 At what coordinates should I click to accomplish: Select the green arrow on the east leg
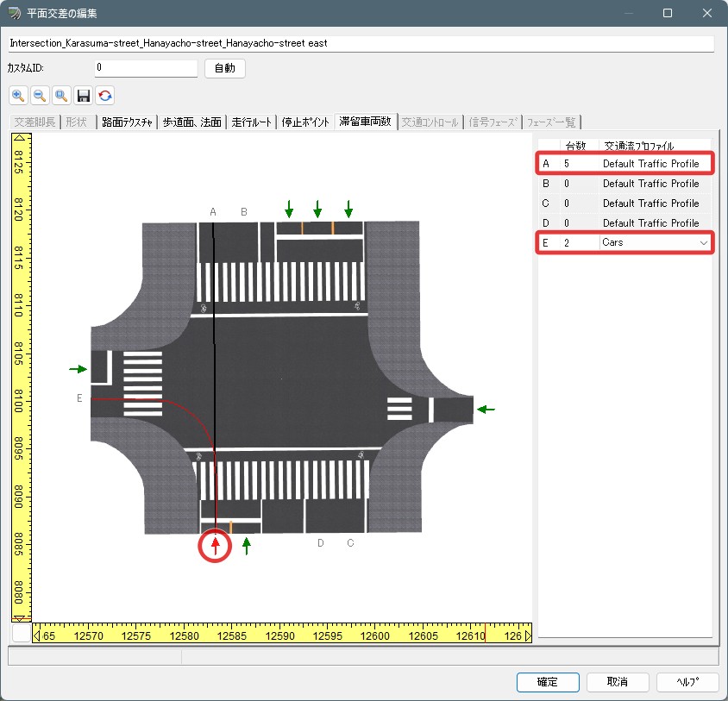(486, 410)
